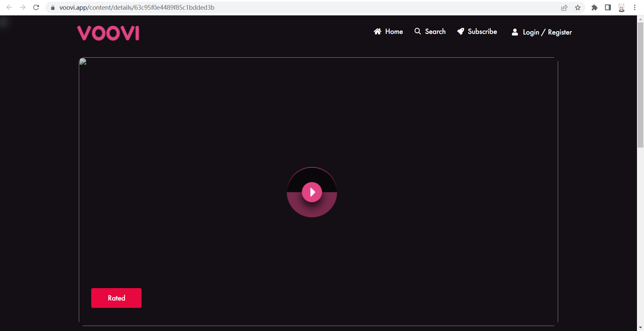
Task: Go to the Subscribe page
Action: tap(477, 32)
